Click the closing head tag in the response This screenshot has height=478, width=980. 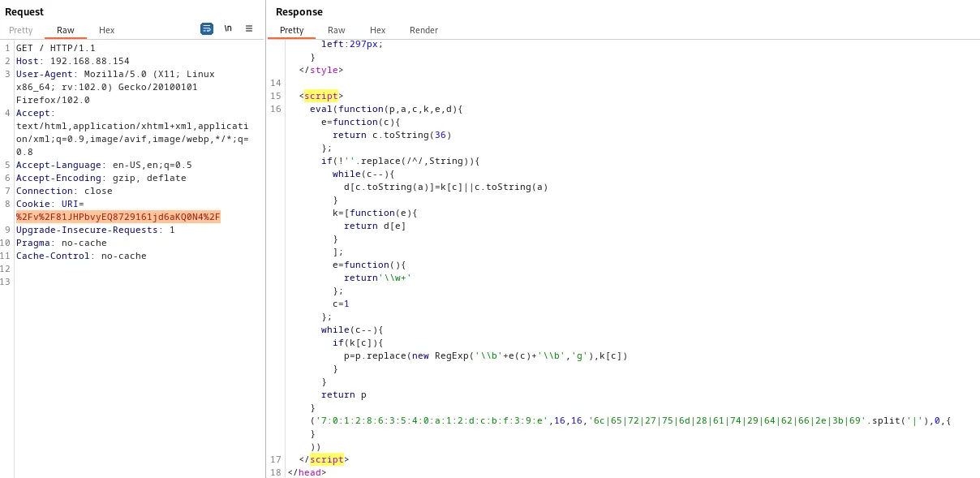coord(307,472)
